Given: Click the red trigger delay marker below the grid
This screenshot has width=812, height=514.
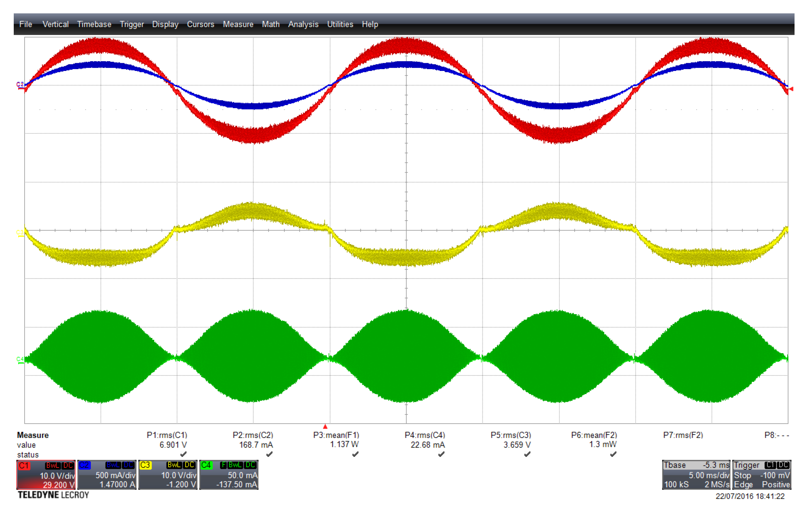Looking at the screenshot, I should pyautogui.click(x=325, y=426).
